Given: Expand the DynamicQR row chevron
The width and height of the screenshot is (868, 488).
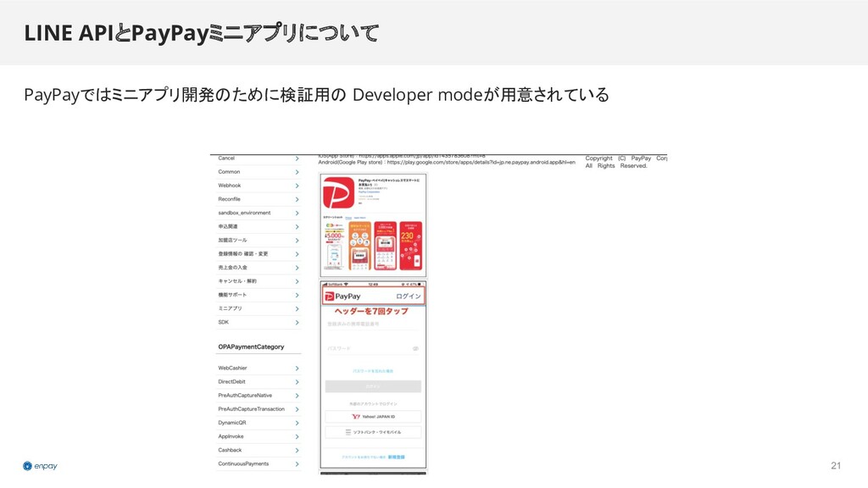Looking at the screenshot, I should tap(297, 424).
